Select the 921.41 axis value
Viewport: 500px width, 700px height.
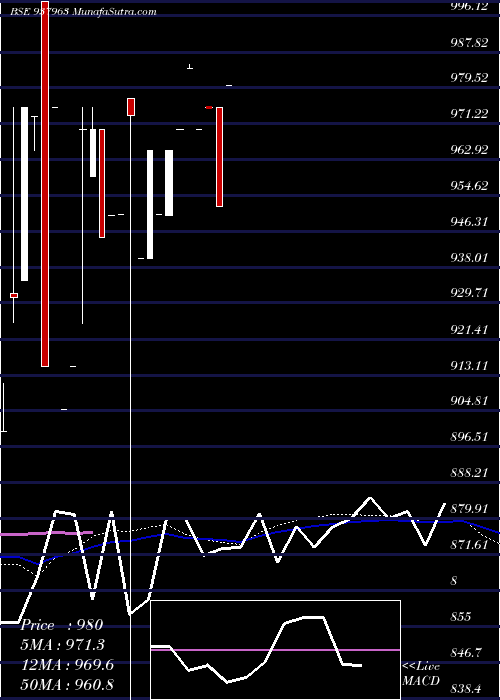pos(469,330)
